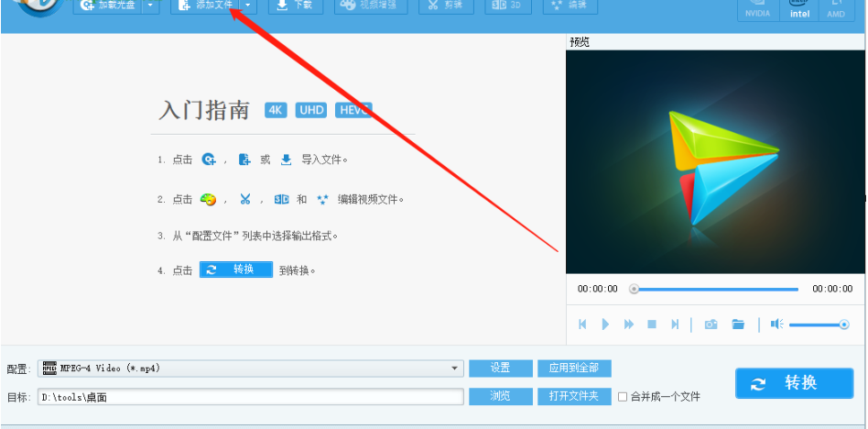
Task: Jump to the previous item in the player
Action: pyautogui.click(x=582, y=324)
